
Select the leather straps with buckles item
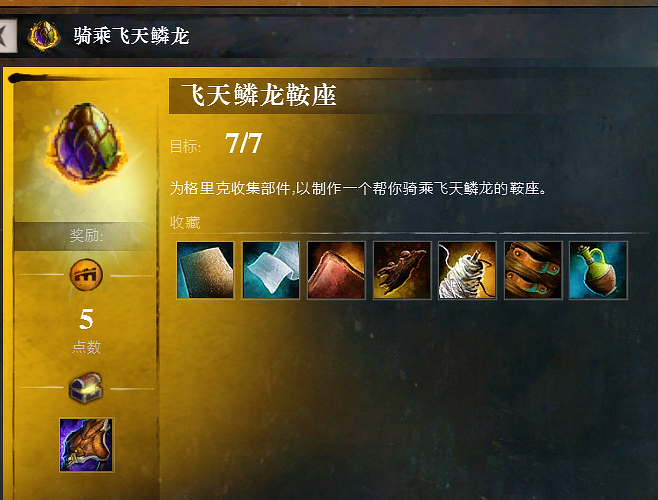(x=533, y=270)
